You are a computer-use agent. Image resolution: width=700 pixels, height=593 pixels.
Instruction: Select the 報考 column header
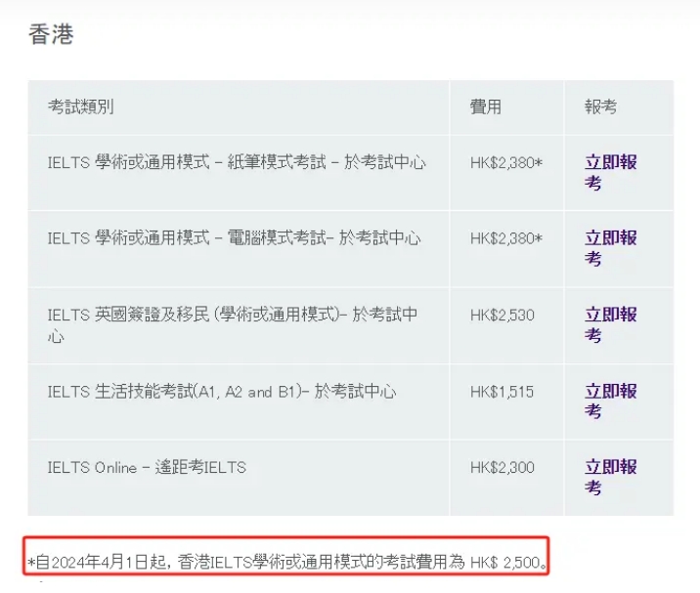point(600,106)
